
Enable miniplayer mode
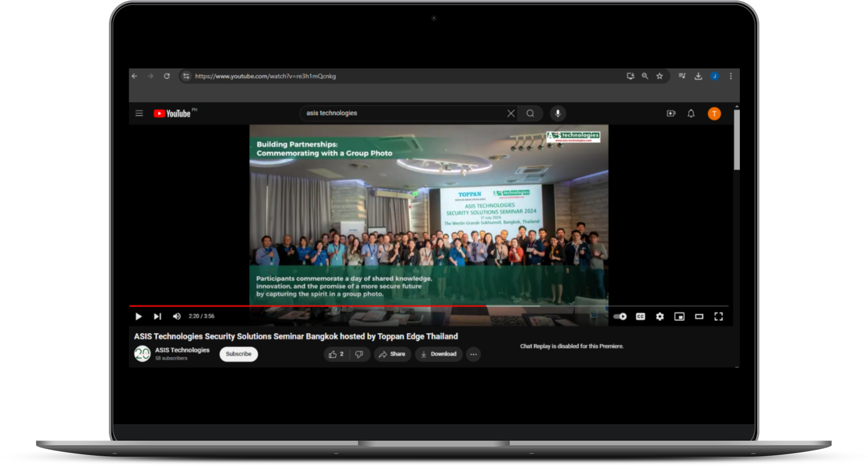(x=679, y=316)
